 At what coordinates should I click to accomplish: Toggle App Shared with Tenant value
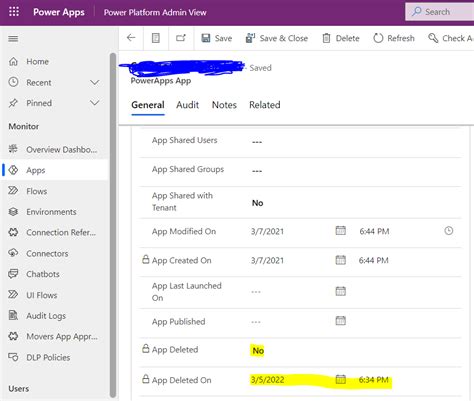(x=257, y=203)
